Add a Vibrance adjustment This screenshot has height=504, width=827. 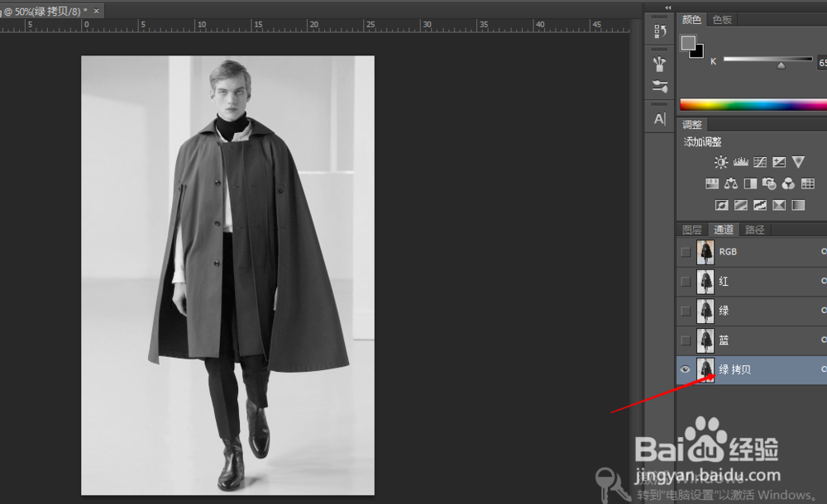tap(798, 162)
